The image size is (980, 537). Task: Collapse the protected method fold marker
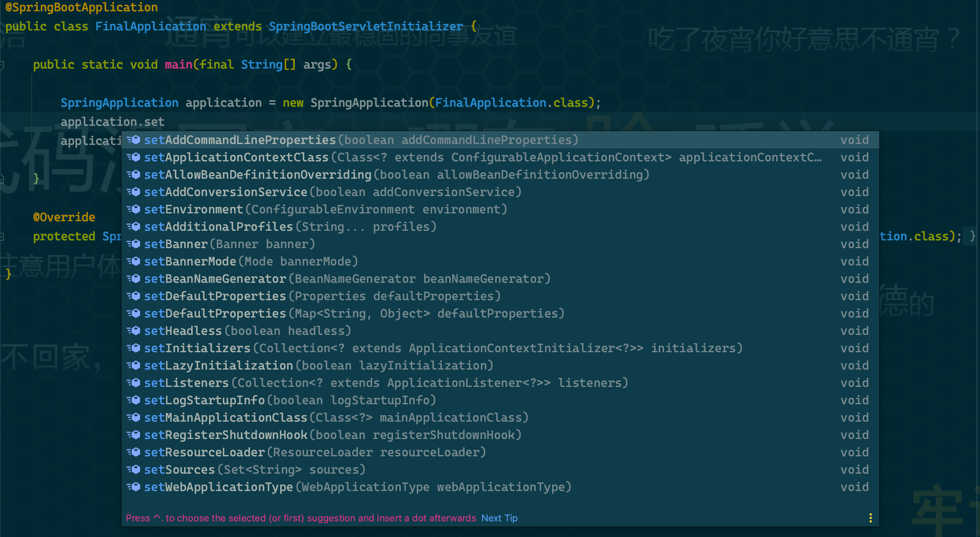(2, 236)
